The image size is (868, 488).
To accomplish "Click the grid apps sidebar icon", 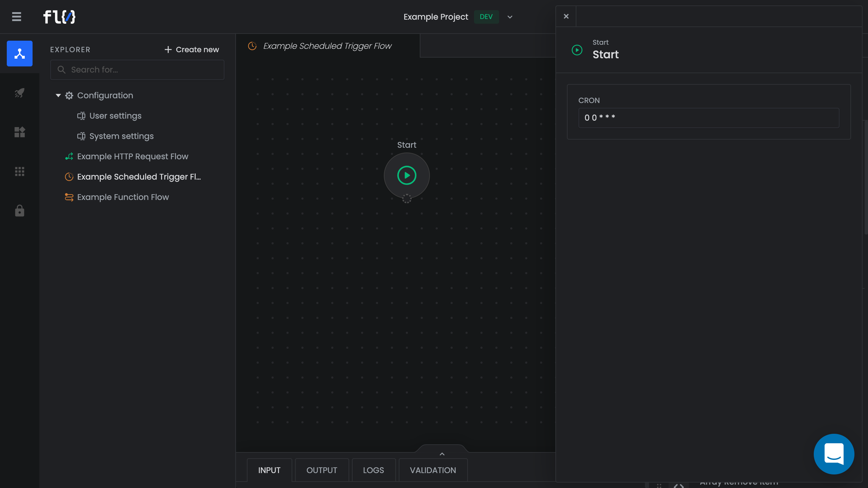I will click(x=20, y=171).
